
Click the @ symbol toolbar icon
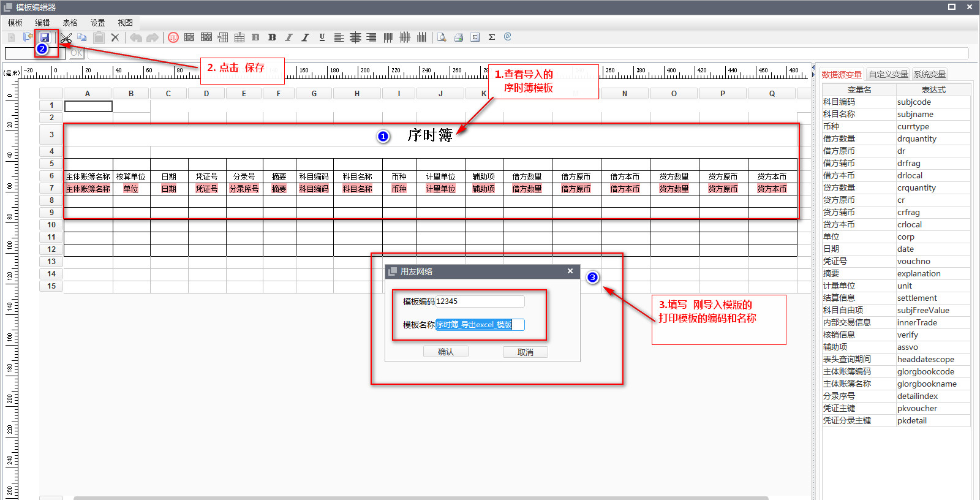click(x=508, y=37)
